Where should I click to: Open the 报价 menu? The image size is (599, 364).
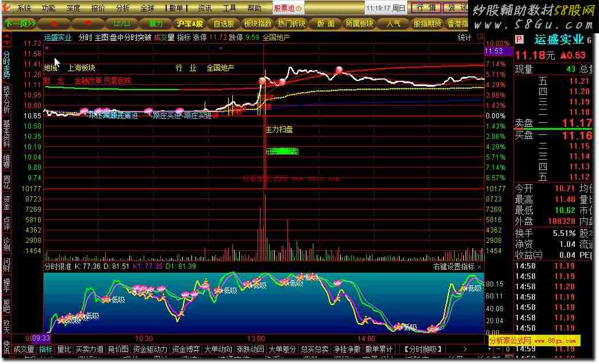pyautogui.click(x=98, y=7)
